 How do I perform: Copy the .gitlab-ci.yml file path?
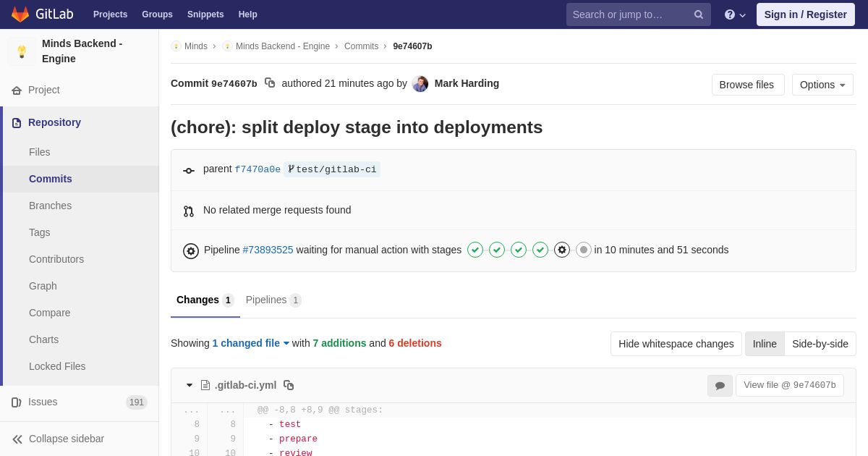pyautogui.click(x=289, y=385)
